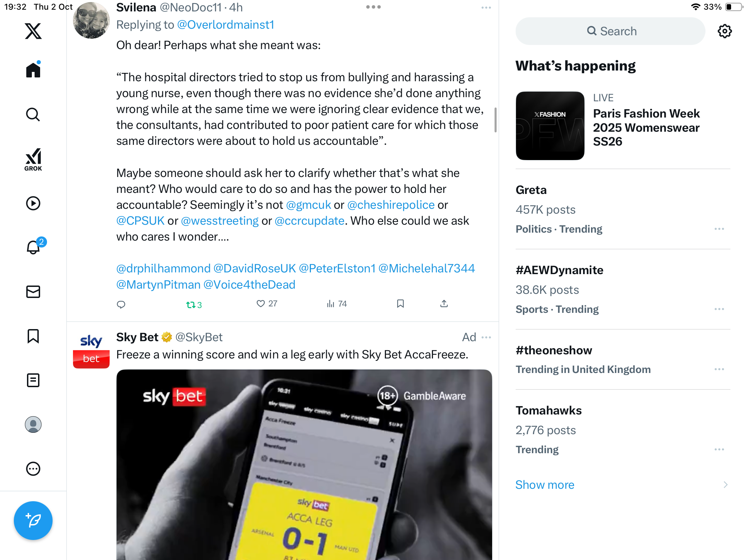Open @Overlordmainst1 profile link
The image size is (747, 560).
[x=225, y=25]
